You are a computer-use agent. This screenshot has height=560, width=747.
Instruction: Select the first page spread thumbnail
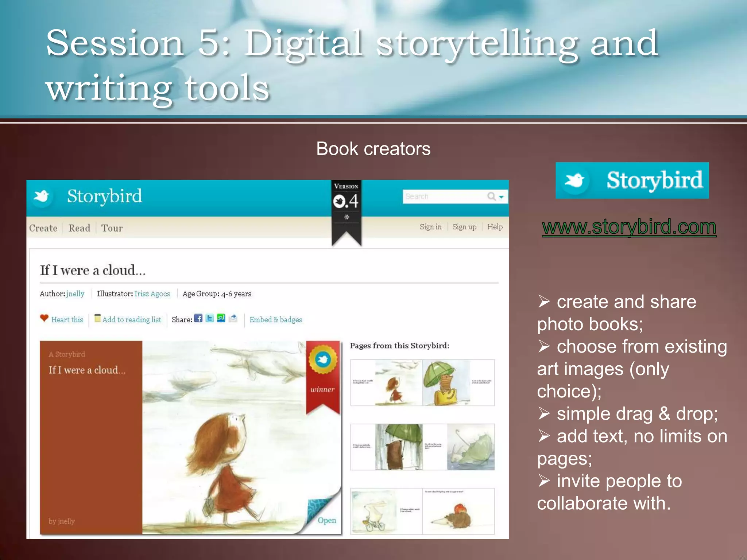pyautogui.click(x=422, y=382)
